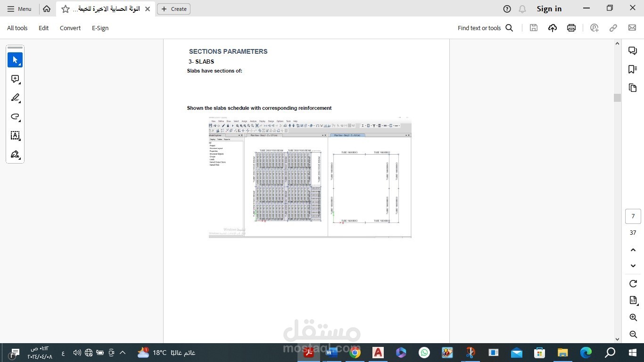
Task: Select the Draw freehand tool
Action: pos(15,116)
